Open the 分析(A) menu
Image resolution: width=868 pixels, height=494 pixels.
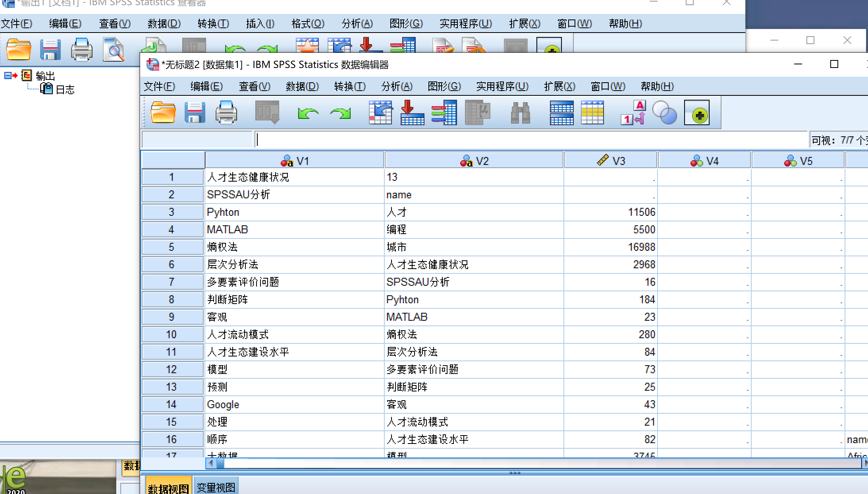point(396,86)
